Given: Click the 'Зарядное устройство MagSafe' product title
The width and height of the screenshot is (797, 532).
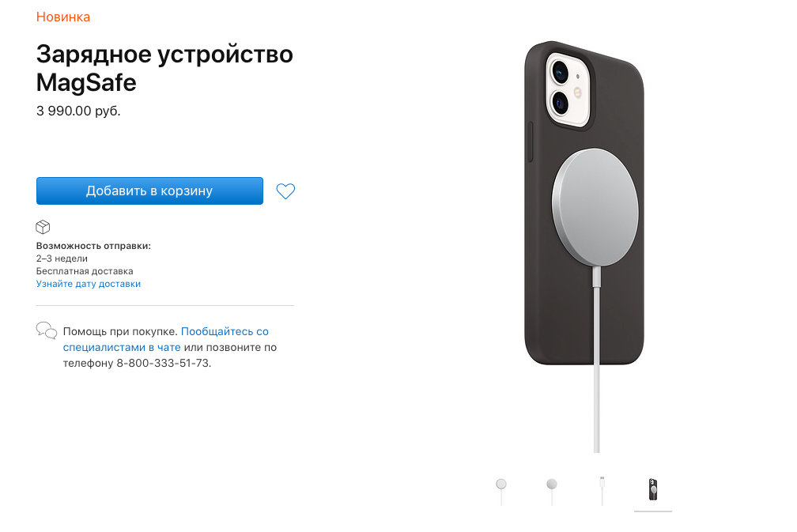Looking at the screenshot, I should [x=164, y=68].
